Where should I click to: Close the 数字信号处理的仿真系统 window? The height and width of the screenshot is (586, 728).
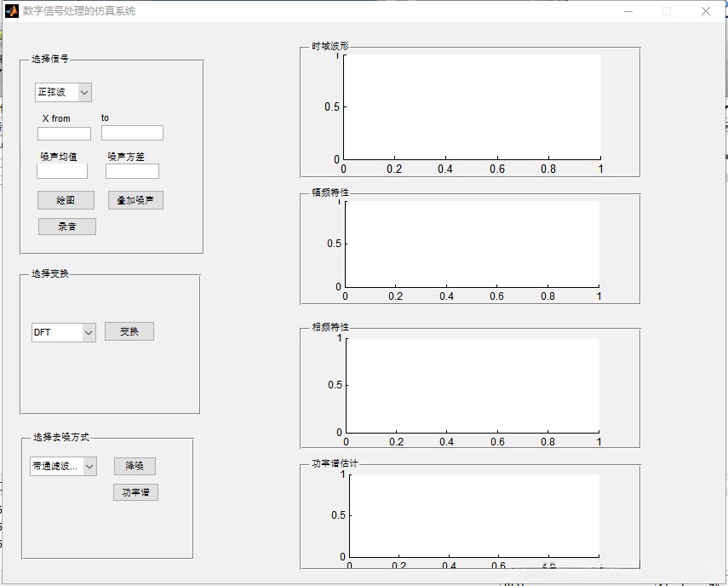click(706, 11)
